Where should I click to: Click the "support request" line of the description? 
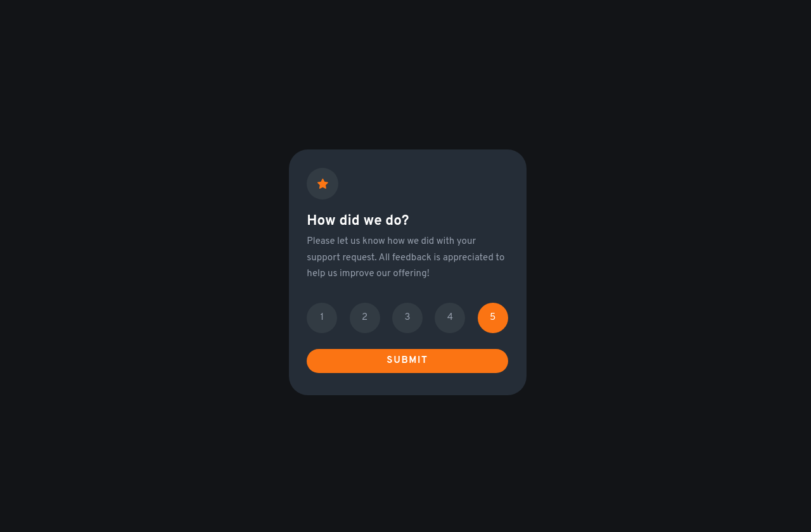405,258
